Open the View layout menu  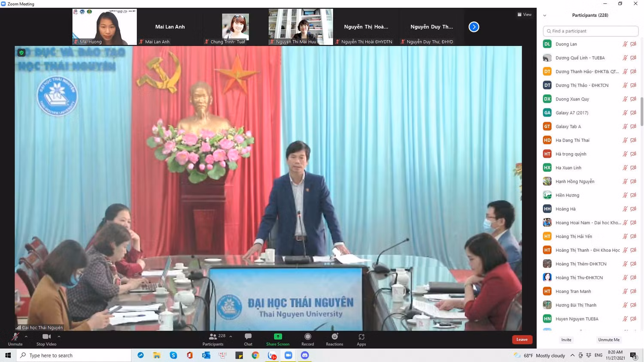(525, 15)
